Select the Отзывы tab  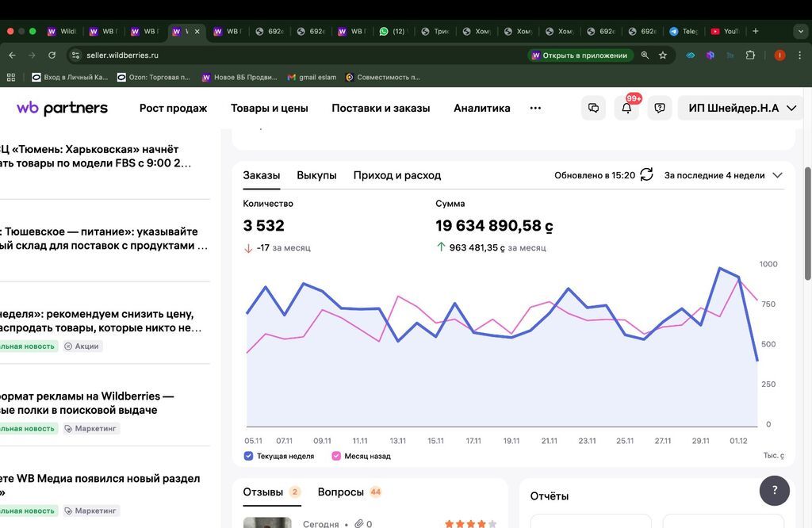click(x=271, y=492)
